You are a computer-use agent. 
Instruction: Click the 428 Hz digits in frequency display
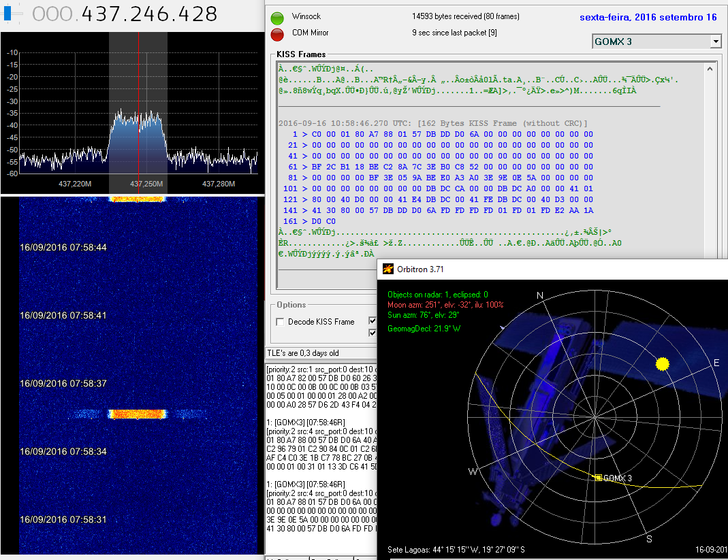pyautogui.click(x=197, y=14)
